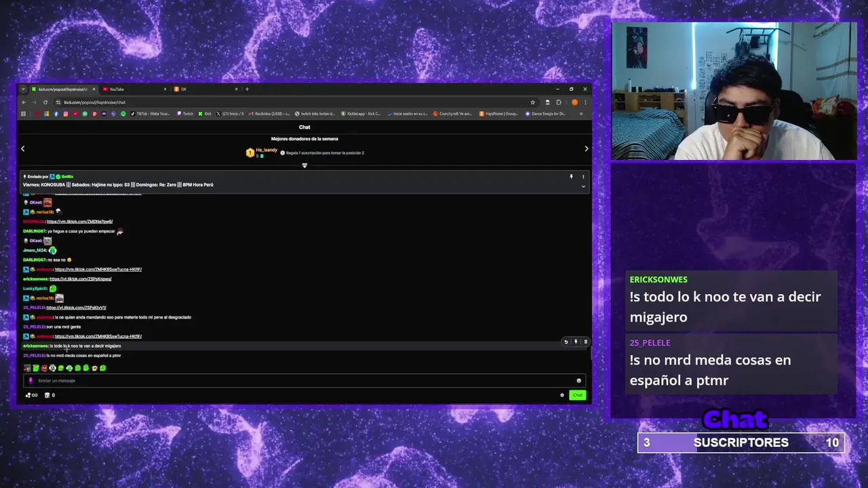This screenshot has width=868, height=488.
Task: Open the Twitch bookmark
Action: tap(185, 114)
